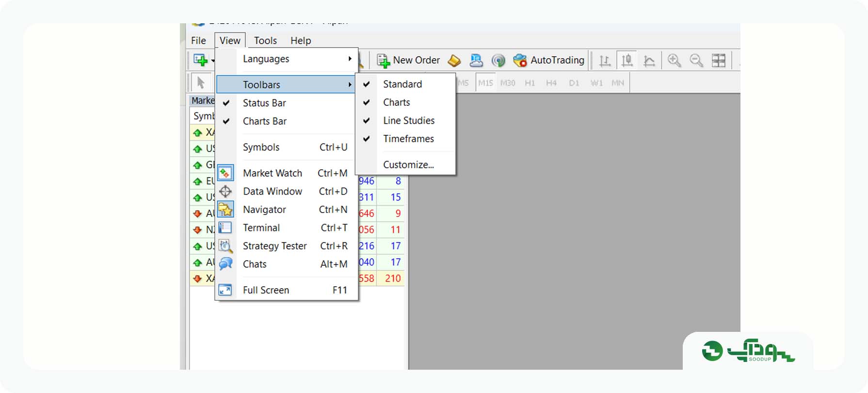Switch to candlestick chart icon
The image size is (868, 393).
tap(627, 61)
